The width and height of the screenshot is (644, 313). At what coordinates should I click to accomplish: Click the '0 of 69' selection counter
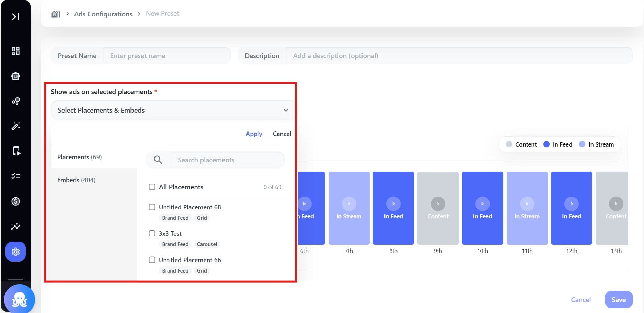[273, 187]
